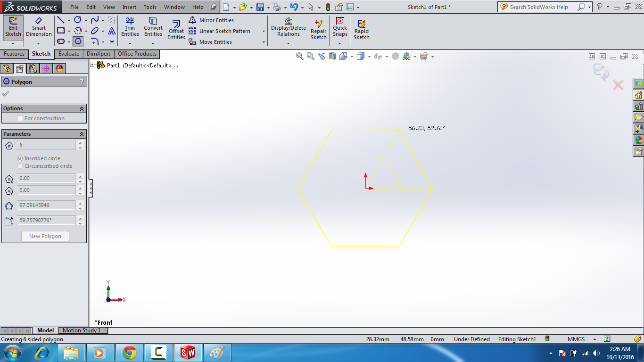The width and height of the screenshot is (644, 362).
Task: Open Internet Explorer from the taskbar
Action: (42, 353)
